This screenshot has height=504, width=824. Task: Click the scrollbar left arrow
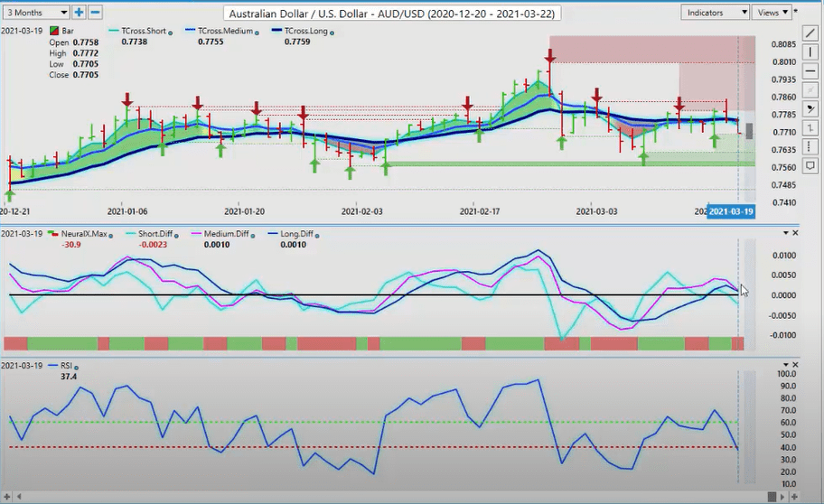pyautogui.click(x=20, y=496)
